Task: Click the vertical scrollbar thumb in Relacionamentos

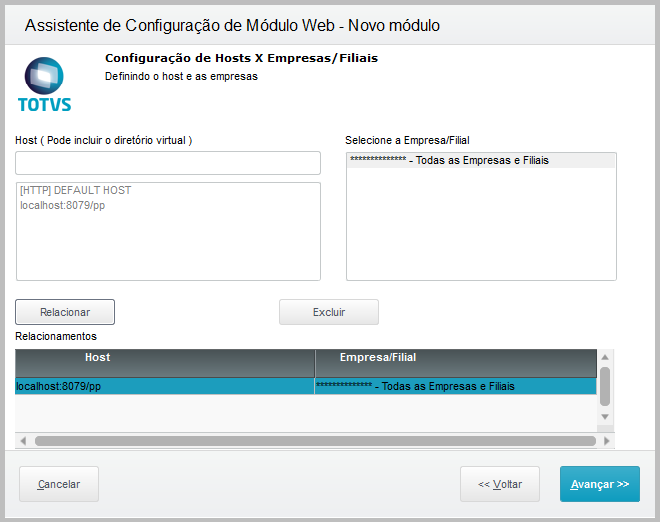Action: point(605,386)
